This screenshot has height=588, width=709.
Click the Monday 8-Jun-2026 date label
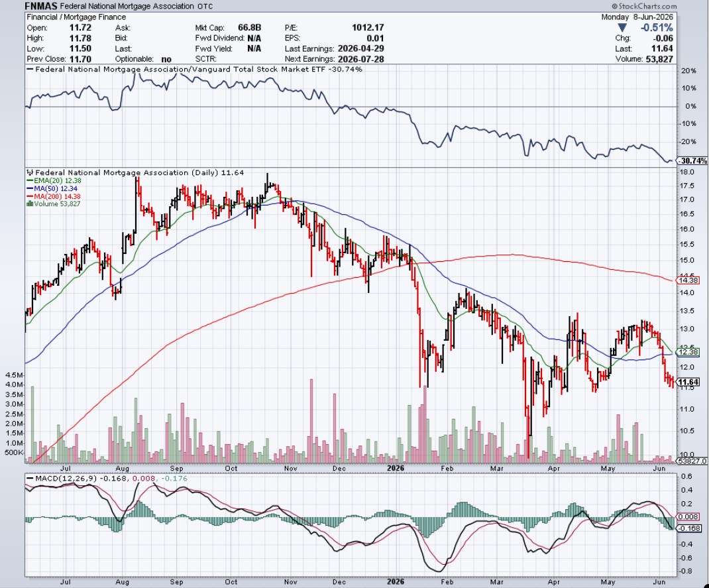(637, 17)
